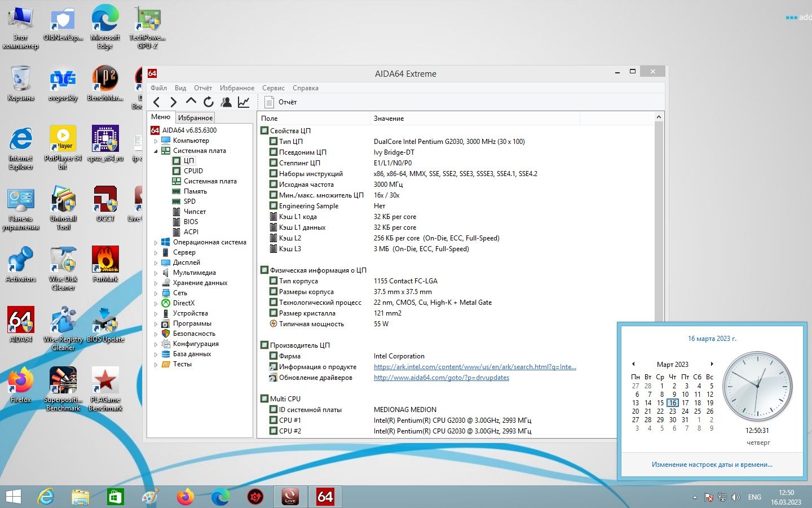
Task: Go back with AIDA64 toolbar back arrow
Action: click(x=157, y=102)
